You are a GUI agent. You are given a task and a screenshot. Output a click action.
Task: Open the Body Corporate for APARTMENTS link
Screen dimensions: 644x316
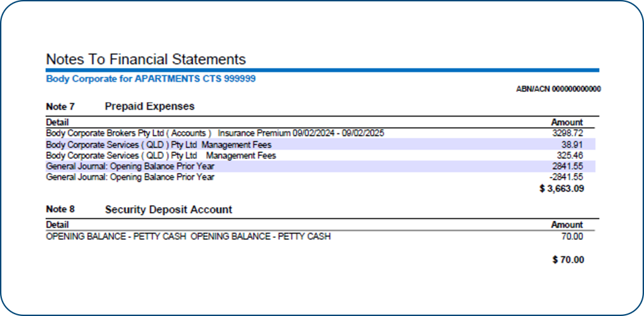point(151,79)
